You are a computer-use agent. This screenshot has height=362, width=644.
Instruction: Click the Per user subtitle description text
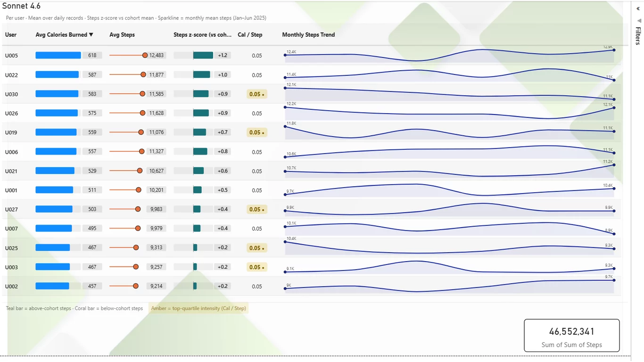coord(136,18)
